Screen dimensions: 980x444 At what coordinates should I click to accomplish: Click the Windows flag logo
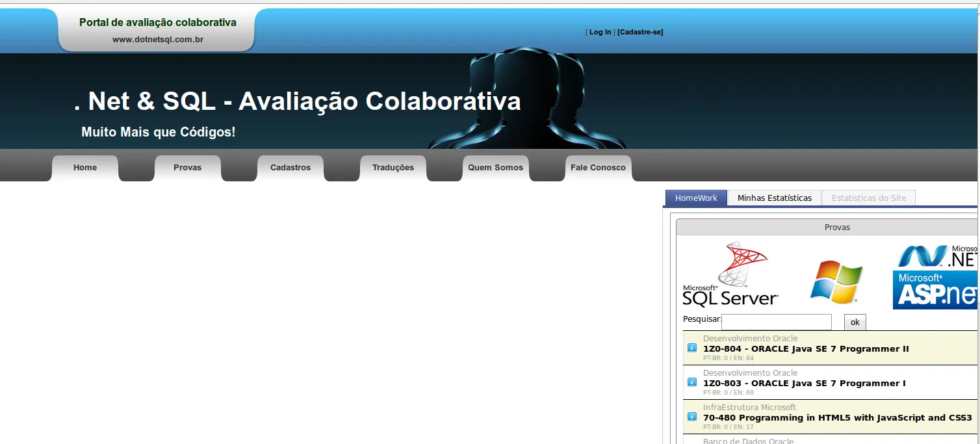(836, 282)
